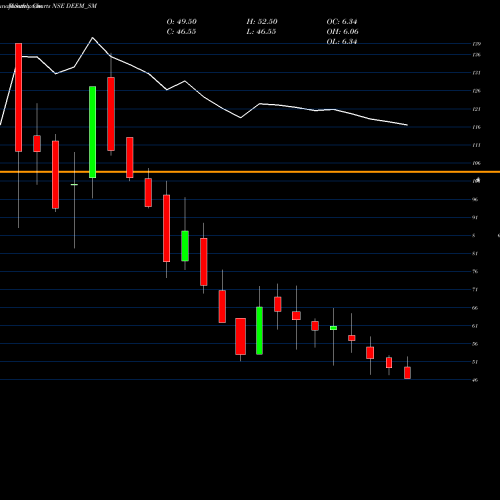The width and height of the screenshot is (500, 500).
Task: Click the 51 price axis label
Action: coord(475,362)
